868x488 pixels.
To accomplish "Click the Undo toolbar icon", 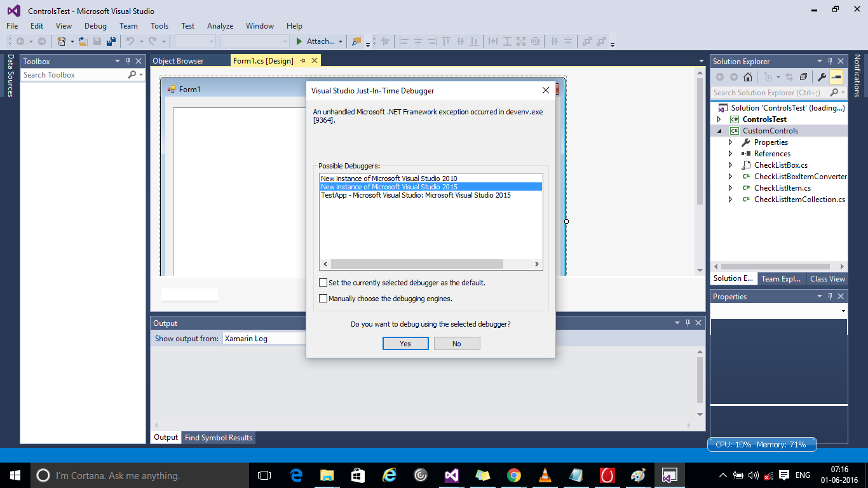I will 130,41.
